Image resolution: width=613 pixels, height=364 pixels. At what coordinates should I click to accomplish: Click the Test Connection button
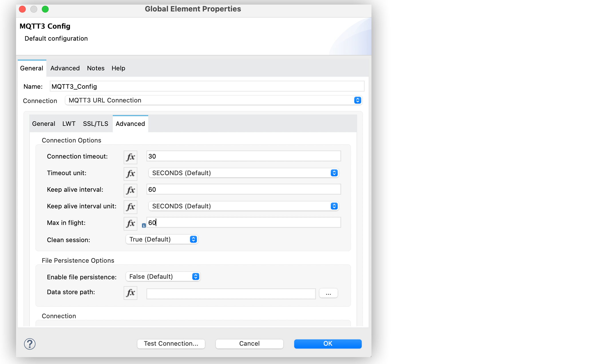(x=171, y=344)
